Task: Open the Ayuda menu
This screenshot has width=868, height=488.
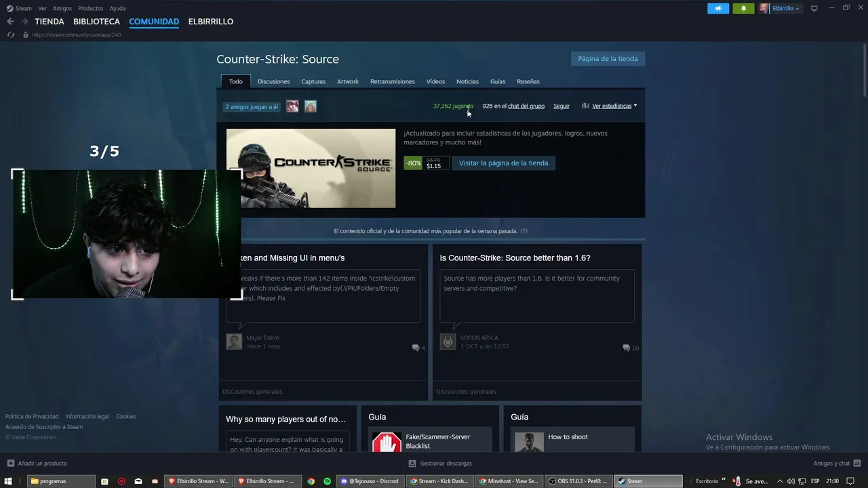Action: [117, 8]
